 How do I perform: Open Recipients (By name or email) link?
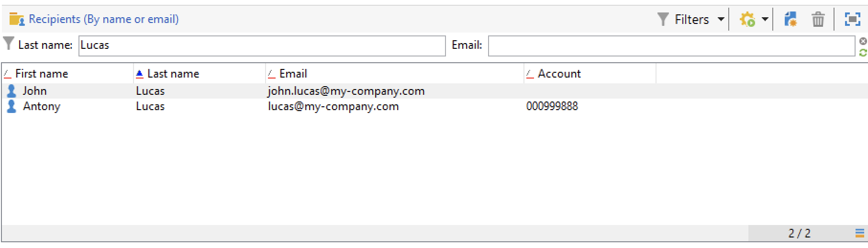coord(104,19)
